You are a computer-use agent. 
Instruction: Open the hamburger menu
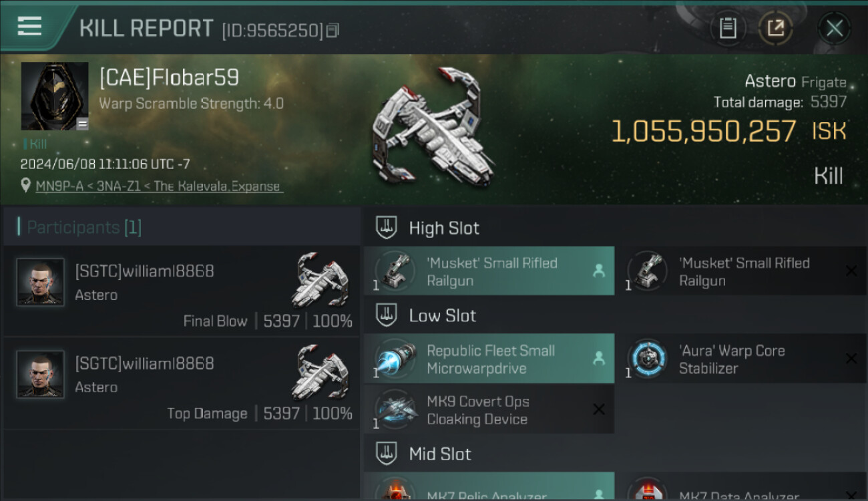(29, 26)
